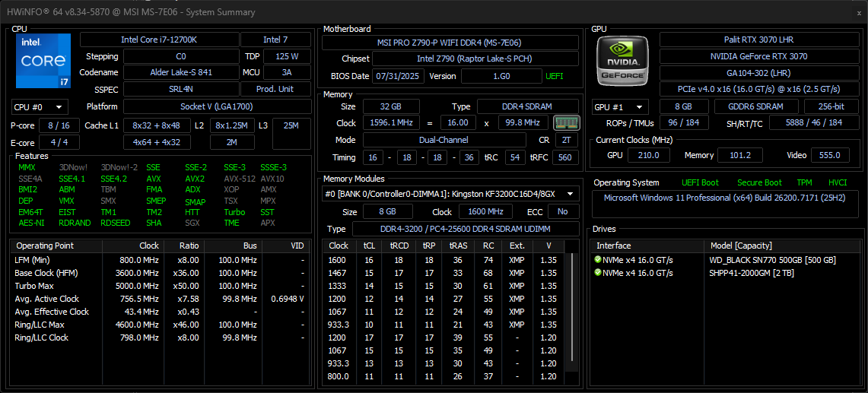This screenshot has width=868, height=393.
Task: Click the 125 W TDP value
Action: pos(287,56)
